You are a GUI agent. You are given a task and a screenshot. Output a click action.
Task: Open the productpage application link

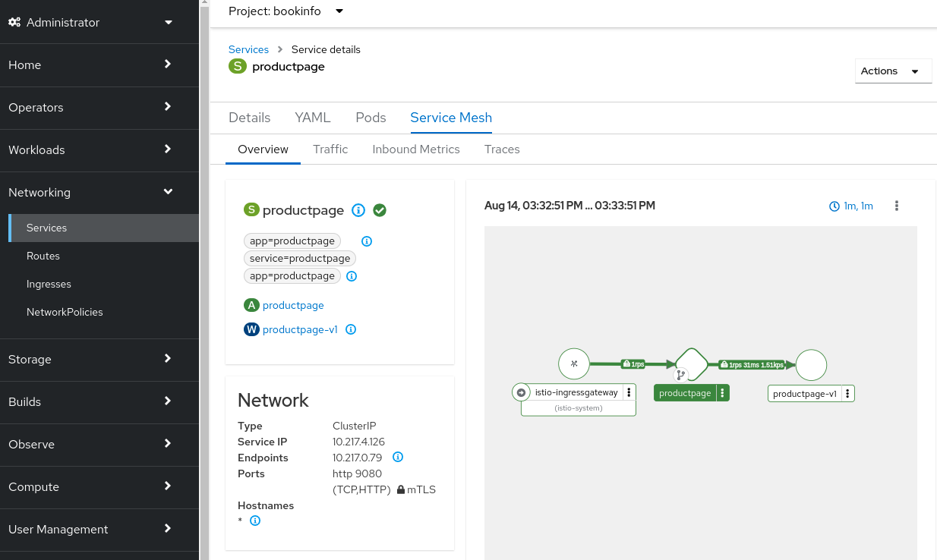(293, 305)
